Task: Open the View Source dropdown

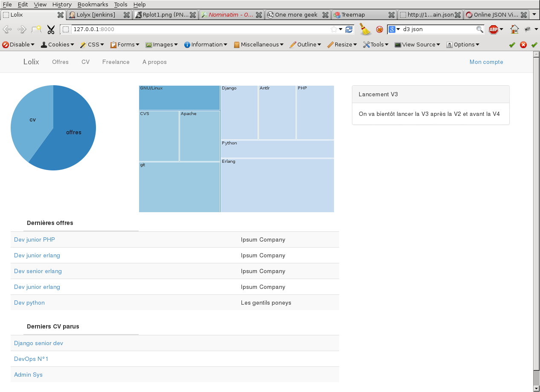Action: (417, 45)
